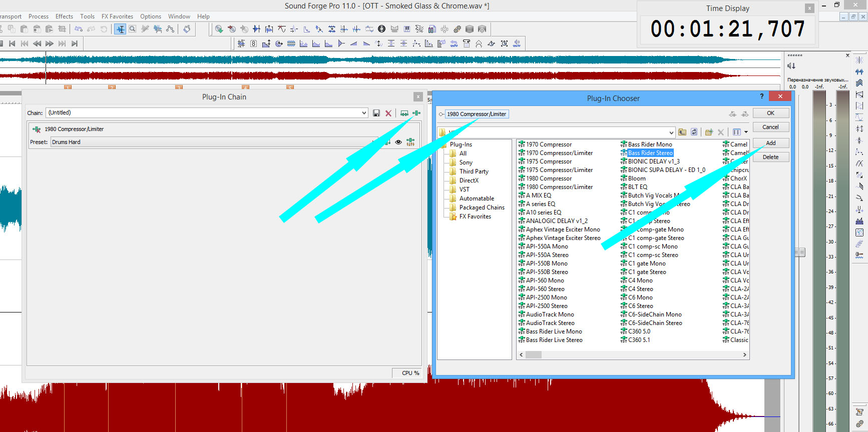Open the plug-in automation settings icon

[410, 142]
